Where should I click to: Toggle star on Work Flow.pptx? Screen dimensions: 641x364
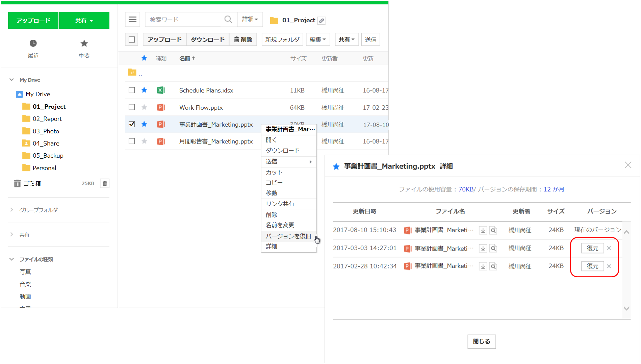click(x=144, y=107)
